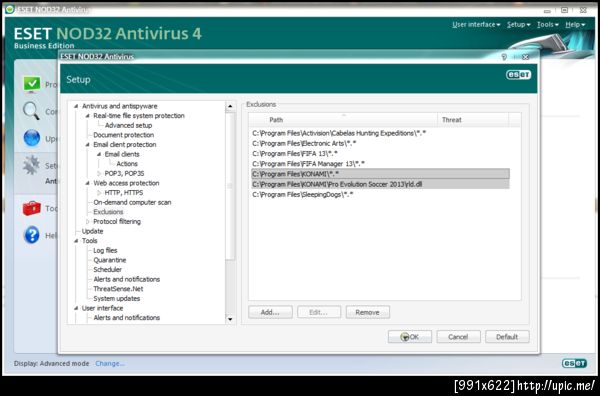This screenshot has height=396, width=600.
Task: Select System updates in the tree
Action: [116, 298]
